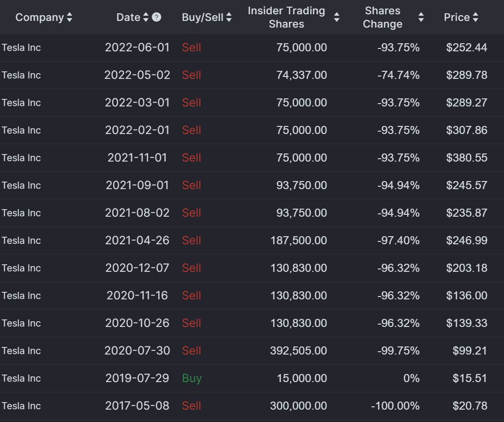Sort Price column using arrows icon

pos(475,18)
